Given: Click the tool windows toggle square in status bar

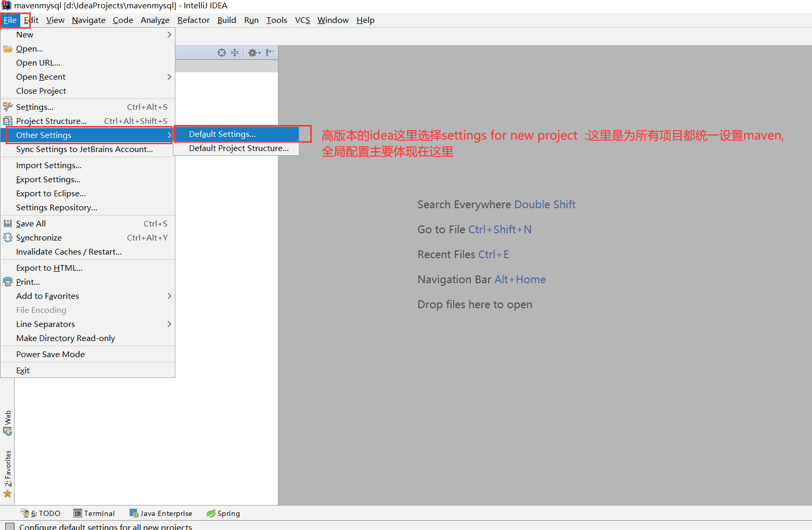Looking at the screenshot, I should click(x=10, y=526).
